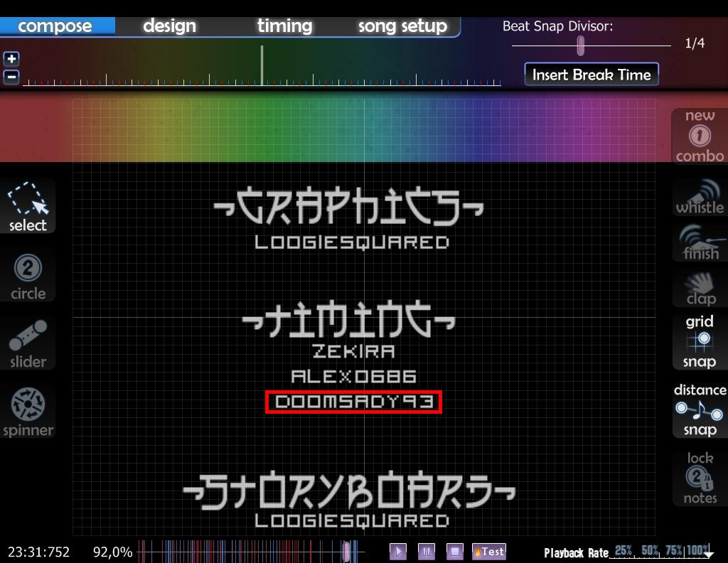The height and width of the screenshot is (563, 728).
Task: Toggle distance snap
Action: [700, 410]
